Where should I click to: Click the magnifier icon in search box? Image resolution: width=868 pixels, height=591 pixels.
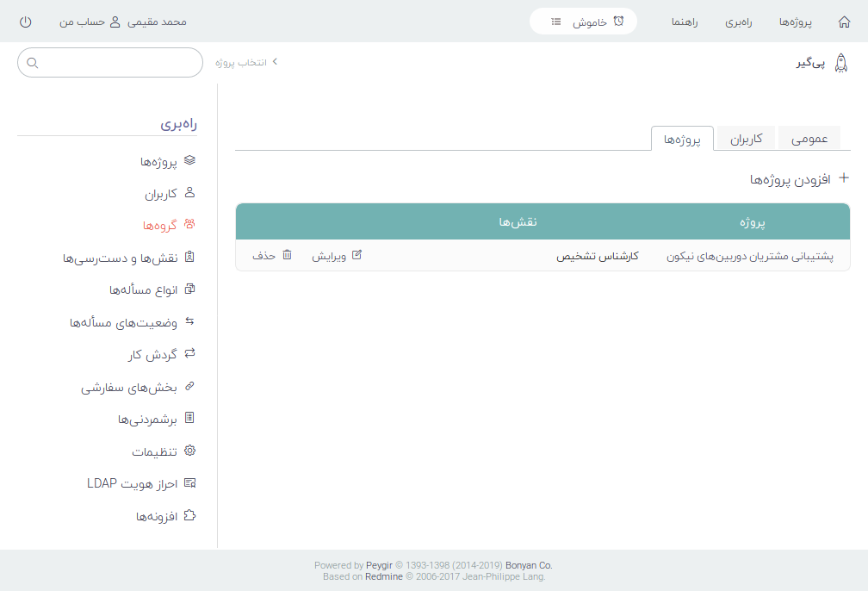click(33, 63)
